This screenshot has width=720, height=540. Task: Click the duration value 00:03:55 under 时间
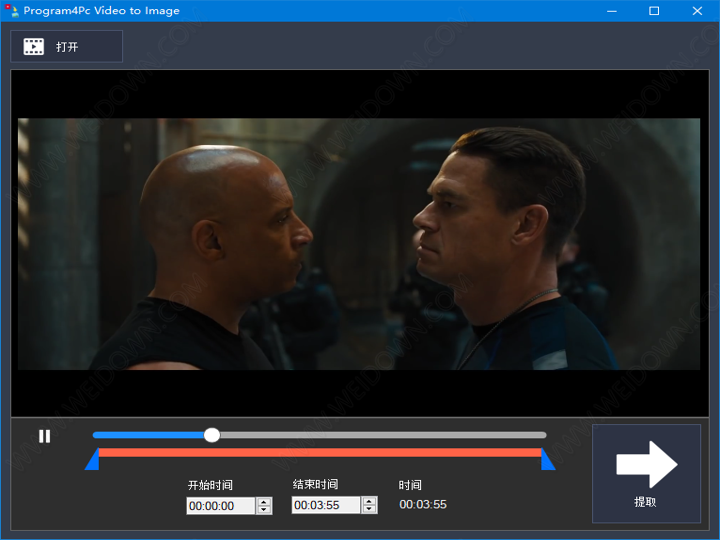[x=423, y=504]
